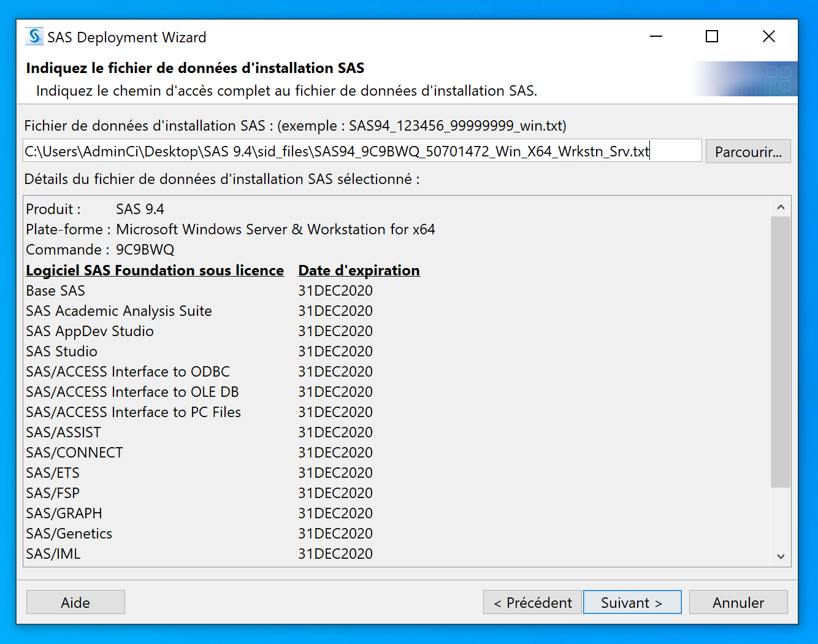
Task: Click the Logiciel SAS Foundation sous licence header
Action: click(155, 270)
